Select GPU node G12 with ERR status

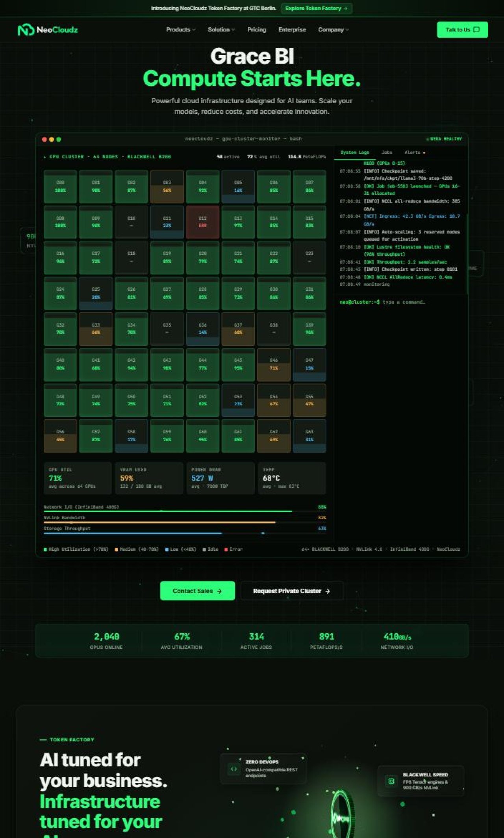click(203, 222)
